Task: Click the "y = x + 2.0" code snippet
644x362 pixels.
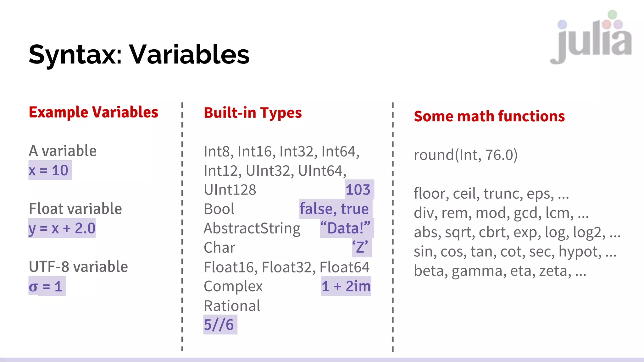Action: pos(62,228)
